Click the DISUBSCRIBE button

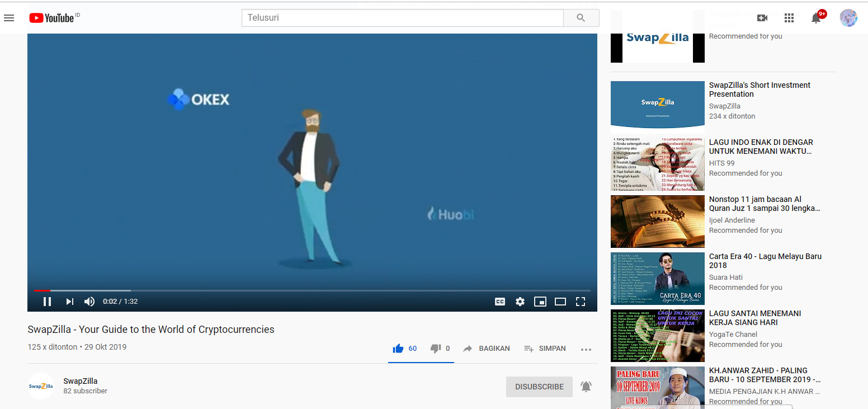[539, 387]
